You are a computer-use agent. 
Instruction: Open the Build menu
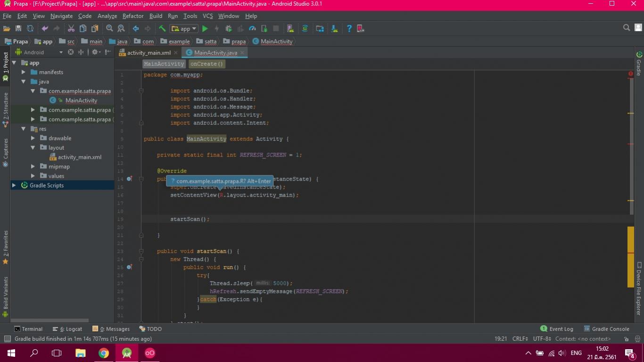[x=156, y=16]
